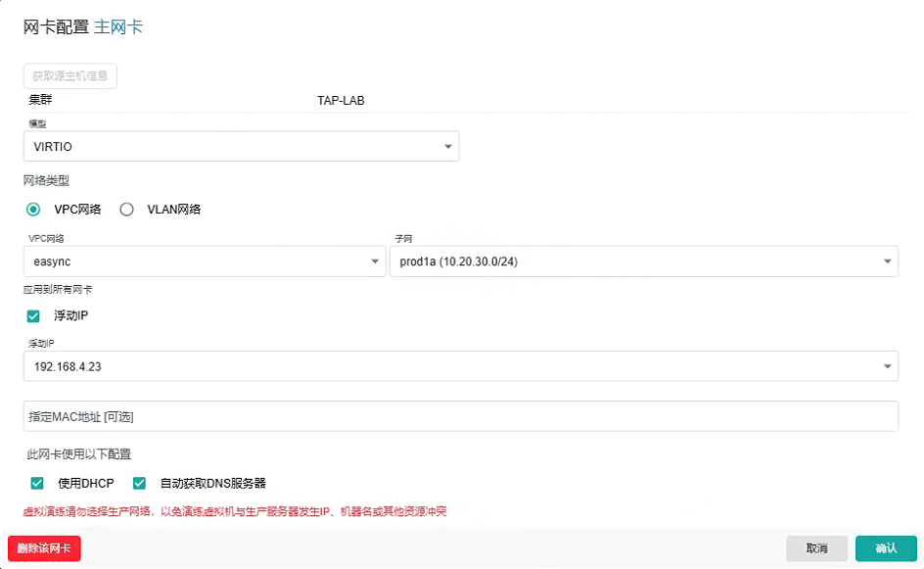Click the chevron on the easync VPC dropdown
Viewport: 924px width, 569px height.
point(374,261)
